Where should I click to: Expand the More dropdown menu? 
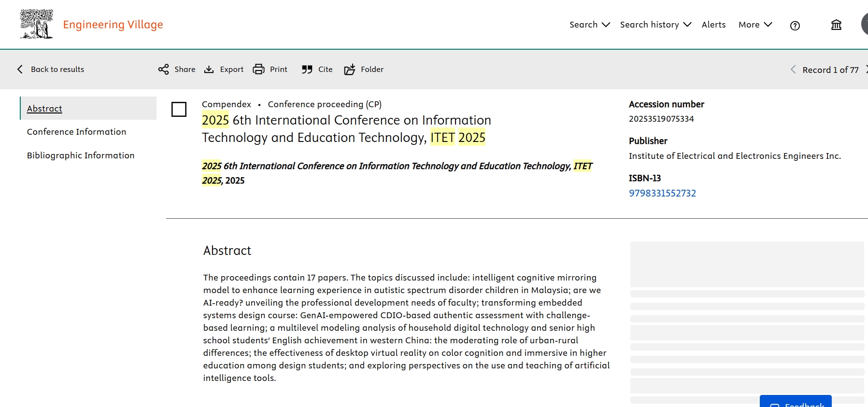pos(755,25)
